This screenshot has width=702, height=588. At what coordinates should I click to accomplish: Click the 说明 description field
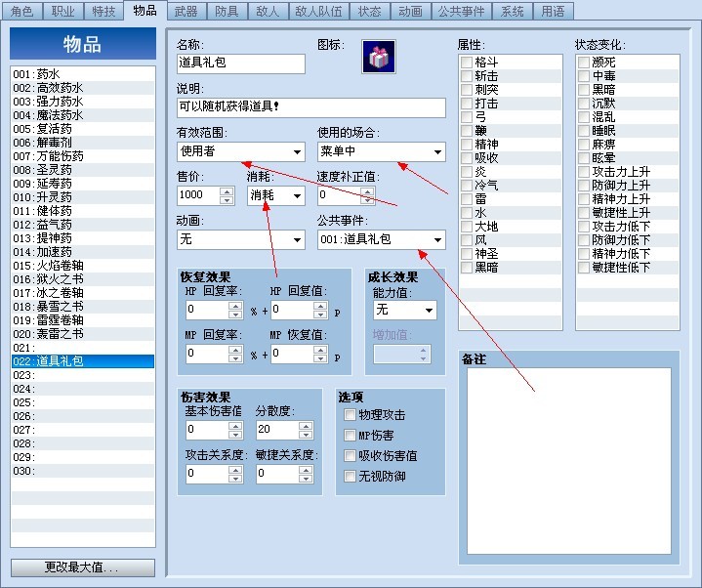[311, 107]
